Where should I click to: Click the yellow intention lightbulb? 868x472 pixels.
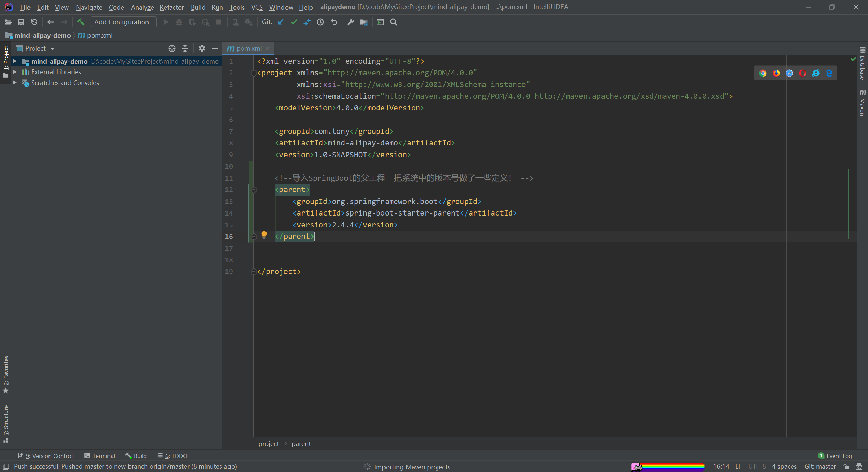(264, 234)
